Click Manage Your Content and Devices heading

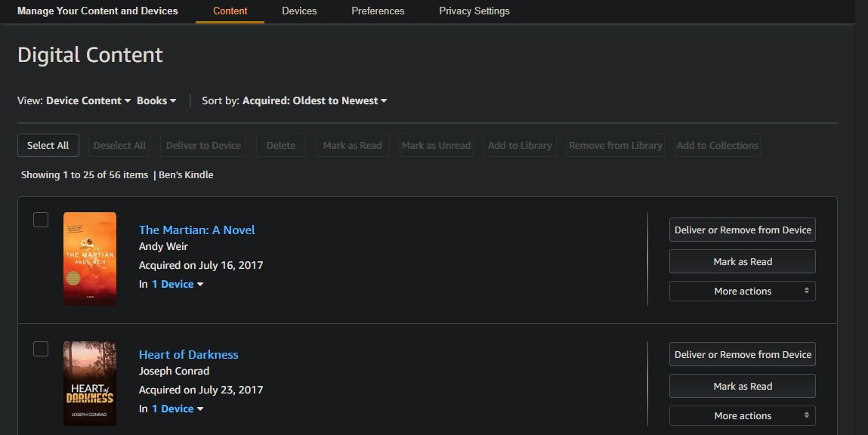97,11
